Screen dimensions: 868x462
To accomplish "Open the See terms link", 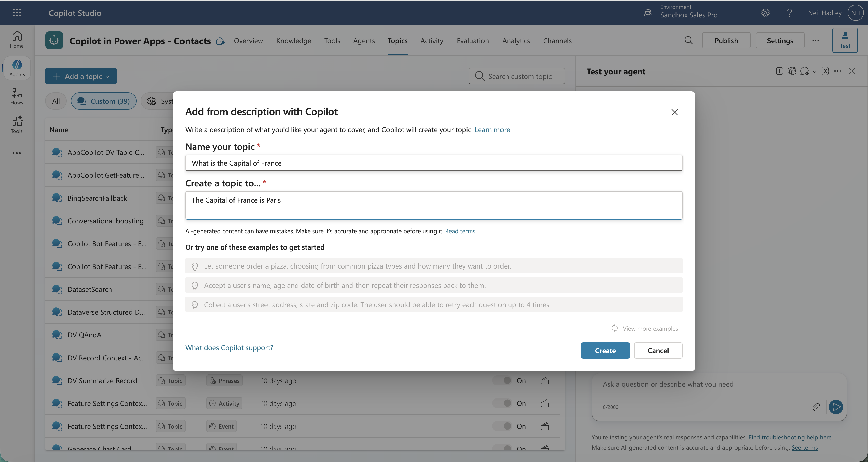I will click(805, 447).
